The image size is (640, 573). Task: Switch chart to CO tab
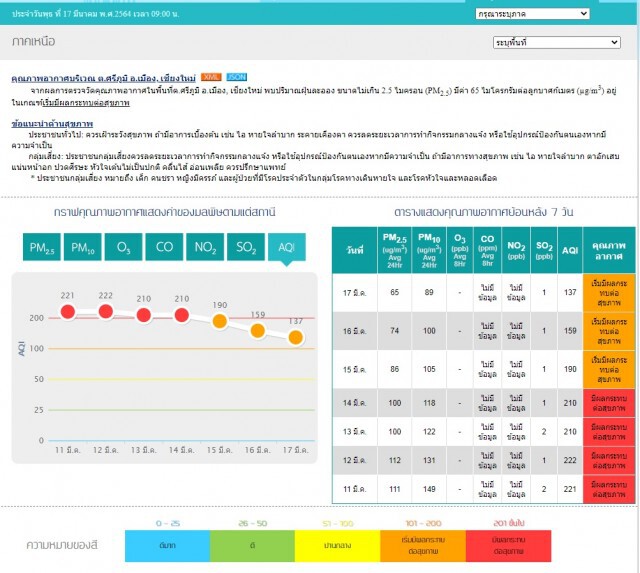(164, 247)
